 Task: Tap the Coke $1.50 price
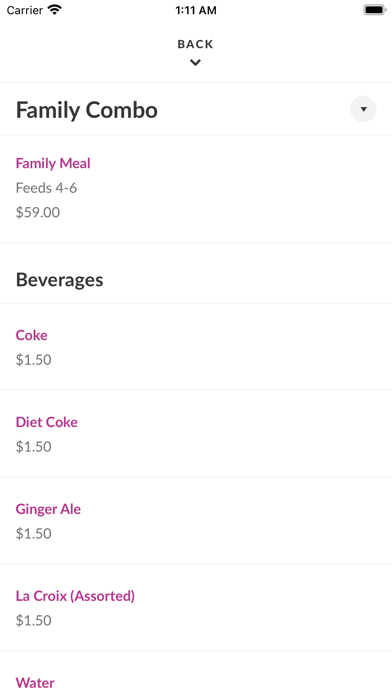point(34,360)
